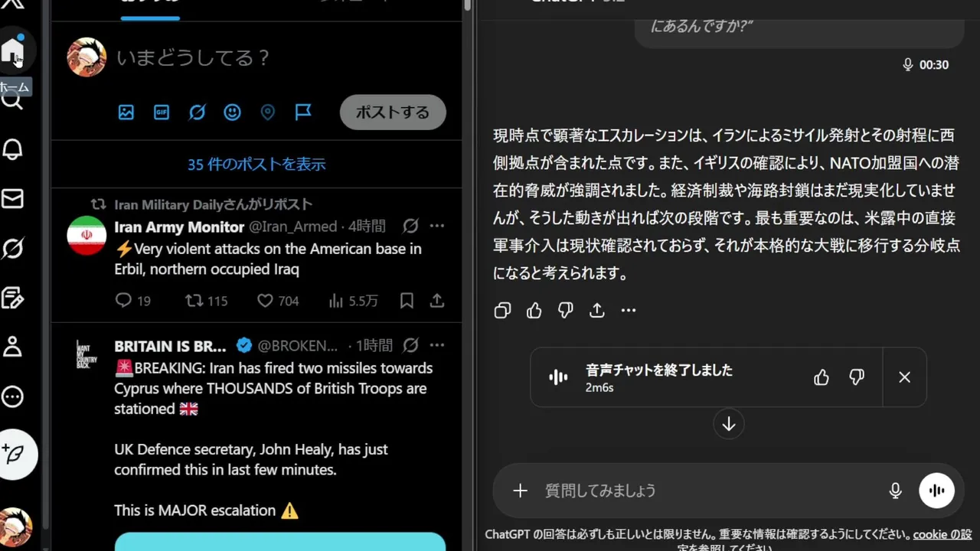
Task: Use Grok enhance icon in composer
Action: [197, 112]
